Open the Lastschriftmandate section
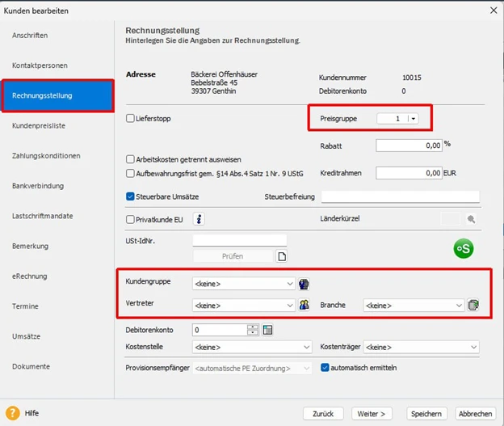 [43, 216]
